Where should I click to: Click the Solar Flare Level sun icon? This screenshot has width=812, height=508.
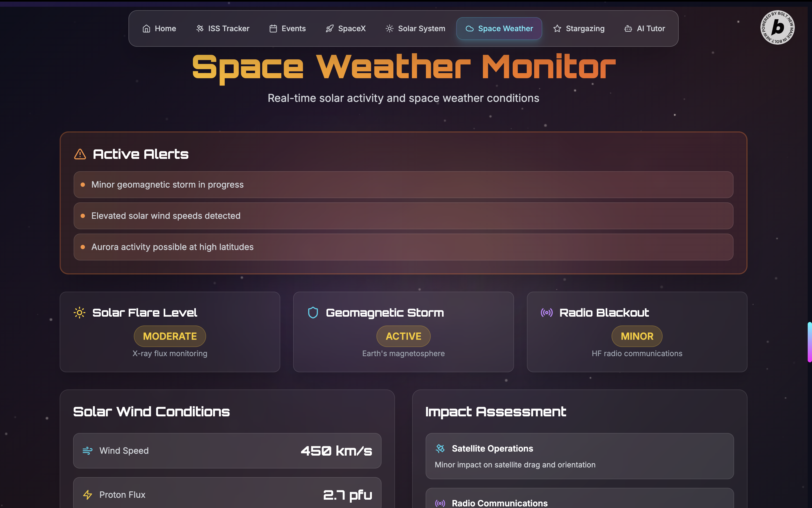[80, 313]
